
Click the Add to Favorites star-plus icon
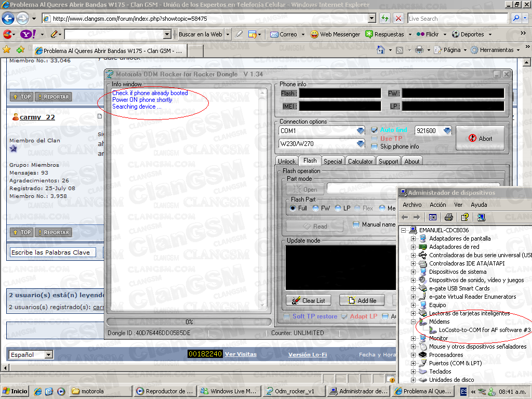pos(20,50)
